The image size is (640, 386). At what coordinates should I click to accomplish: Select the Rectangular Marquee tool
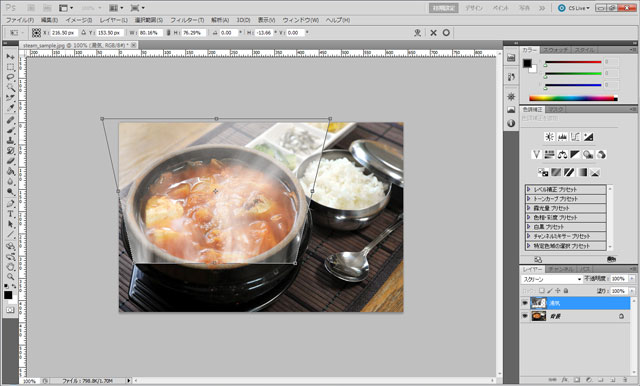(x=11, y=67)
